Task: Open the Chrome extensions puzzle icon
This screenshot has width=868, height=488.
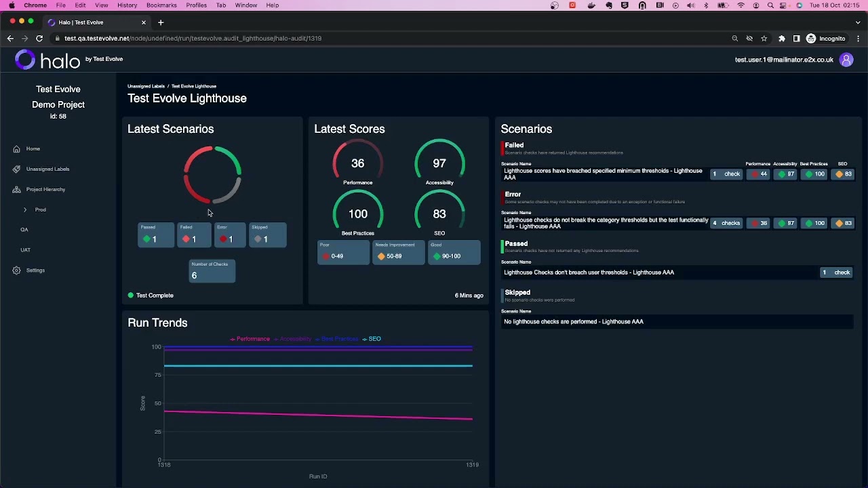Action: [x=782, y=39]
